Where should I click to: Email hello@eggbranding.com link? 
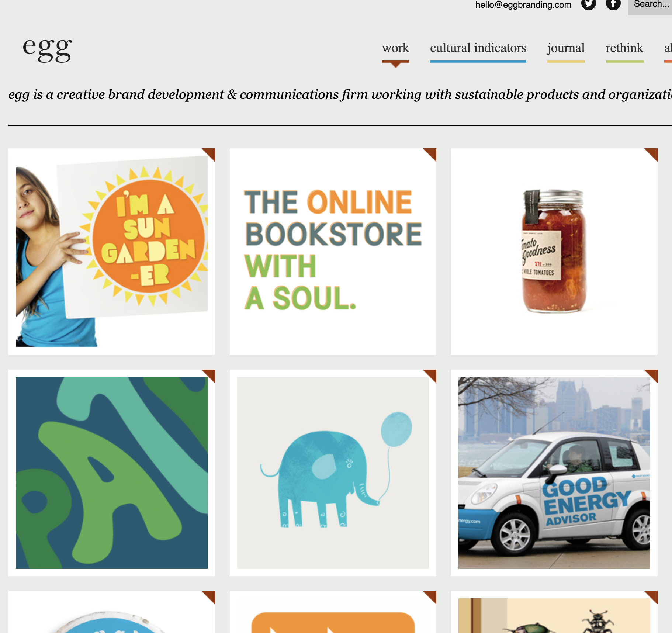point(523,4)
